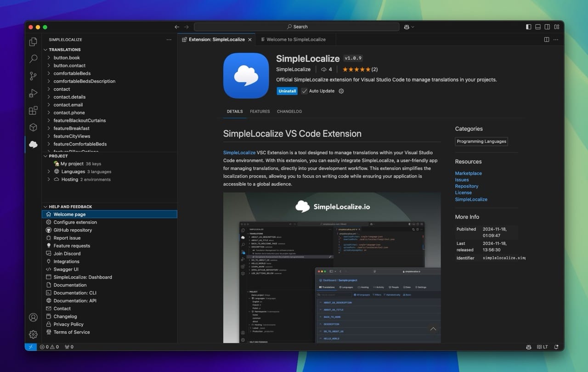Open the errors and warnings status item
The height and width of the screenshot is (372, 588).
(x=49, y=347)
